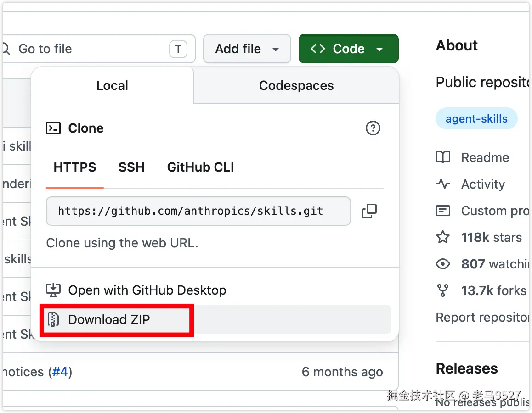
Task: Click the terminal icon next to Clone
Action: click(x=53, y=128)
